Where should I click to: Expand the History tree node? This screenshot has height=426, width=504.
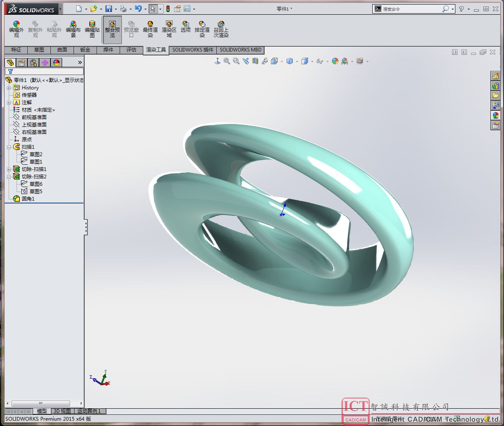pos(9,88)
